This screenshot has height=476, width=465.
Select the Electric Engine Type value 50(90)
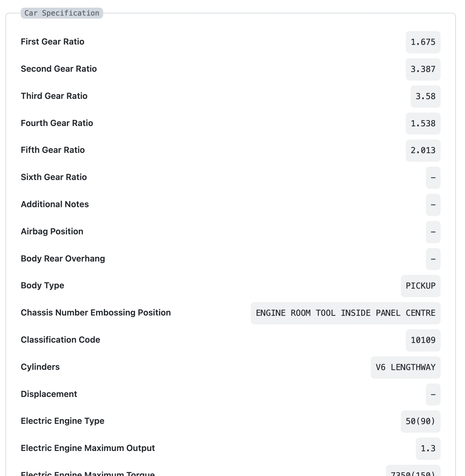420,421
